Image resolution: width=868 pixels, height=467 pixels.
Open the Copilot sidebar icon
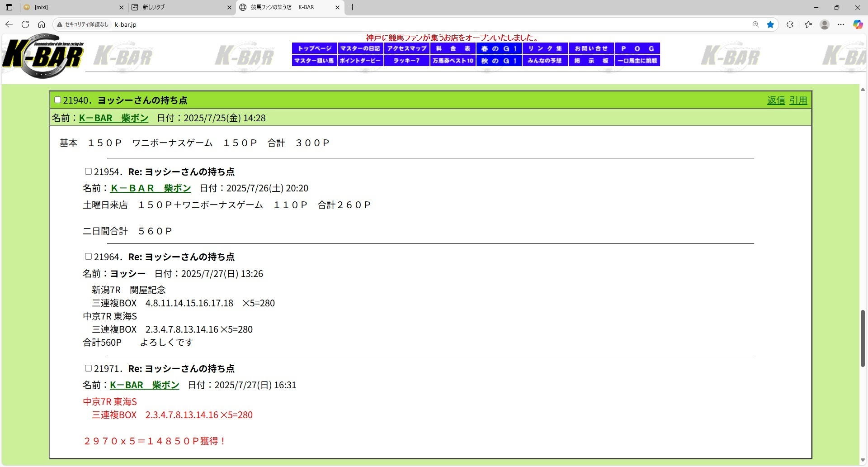click(858, 24)
